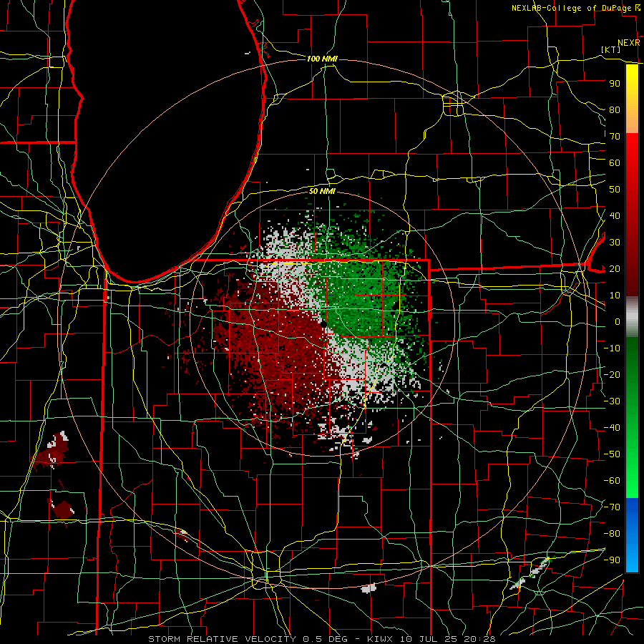Click the STORM RELATIVE VELOCITY product title
This screenshot has height=644, width=644.
tap(223, 639)
